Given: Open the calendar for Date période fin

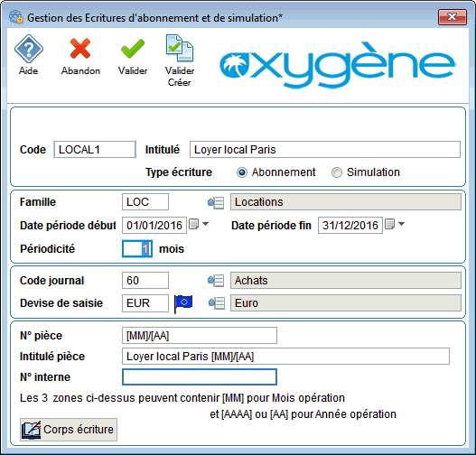Looking at the screenshot, I should 389,224.
